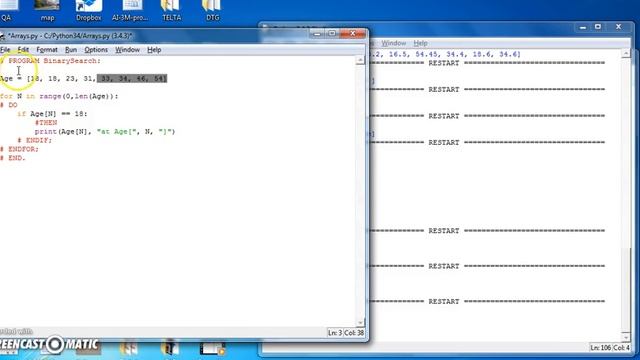Click Python Shell scrollbar down arrow
The image size is (640, 360).
pyautogui.click(x=626, y=337)
